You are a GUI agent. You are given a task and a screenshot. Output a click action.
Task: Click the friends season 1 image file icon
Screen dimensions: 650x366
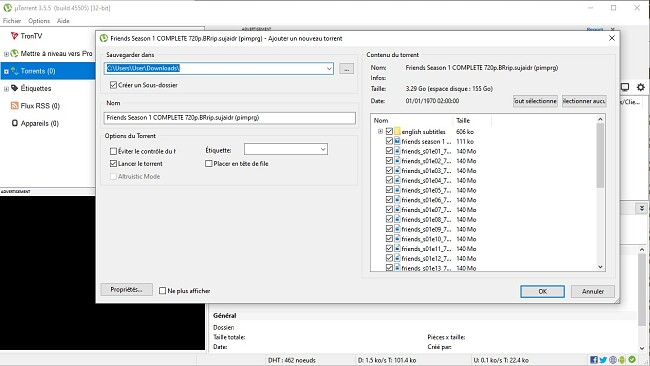pos(397,141)
